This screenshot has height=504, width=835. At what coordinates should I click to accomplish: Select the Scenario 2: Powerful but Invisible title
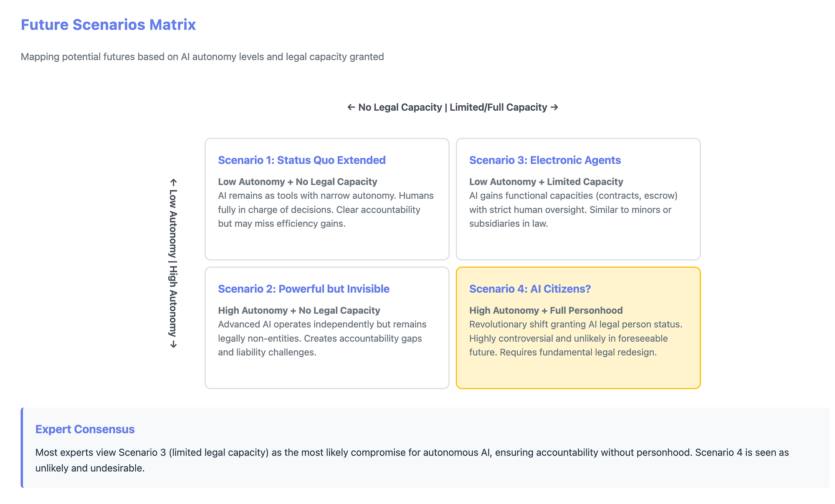pos(304,289)
